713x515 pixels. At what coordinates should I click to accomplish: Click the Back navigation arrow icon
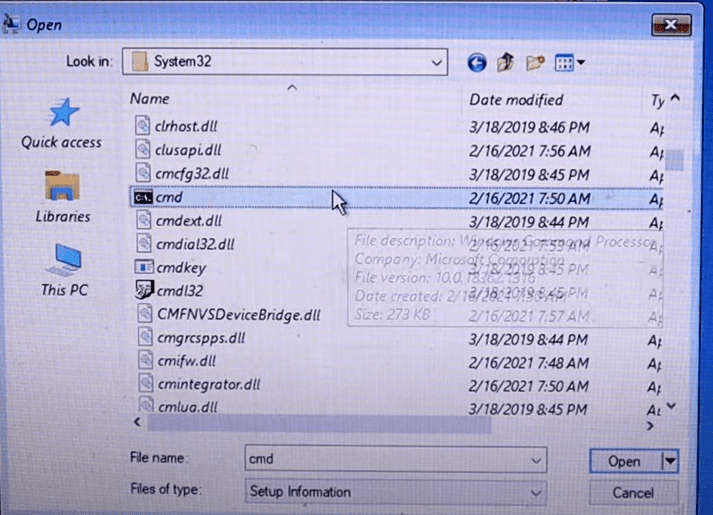pos(477,63)
